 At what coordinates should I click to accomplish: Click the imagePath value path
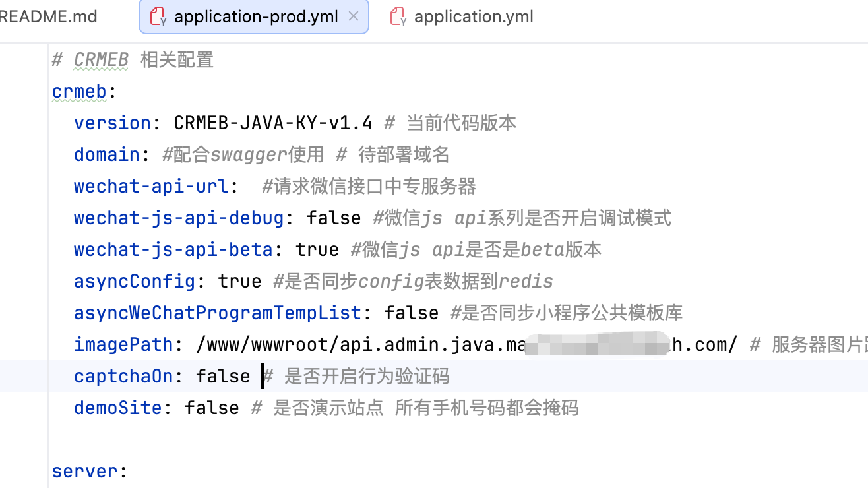click(x=467, y=344)
